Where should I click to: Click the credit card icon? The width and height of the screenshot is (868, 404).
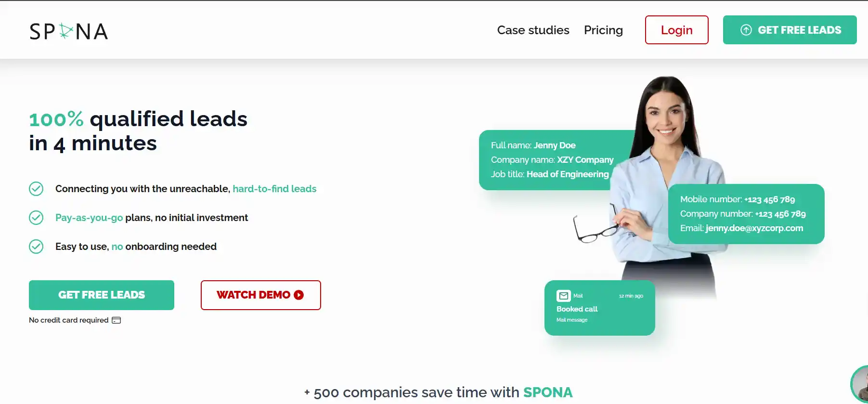117,320
